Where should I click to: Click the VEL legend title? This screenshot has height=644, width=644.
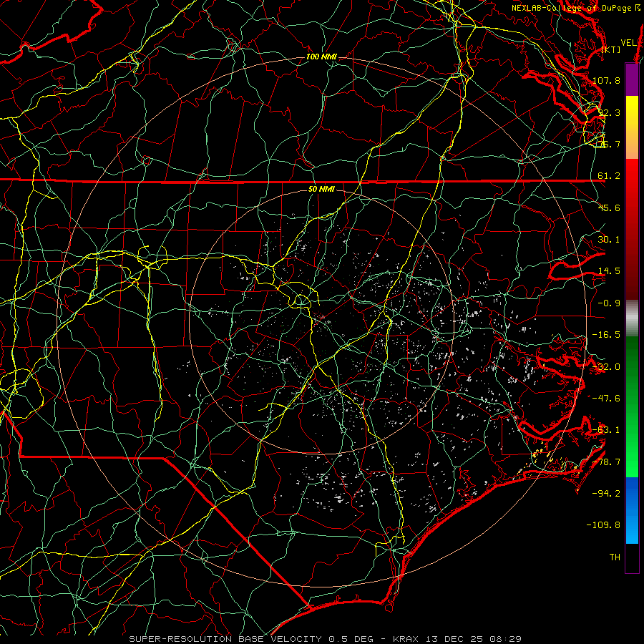(628, 43)
